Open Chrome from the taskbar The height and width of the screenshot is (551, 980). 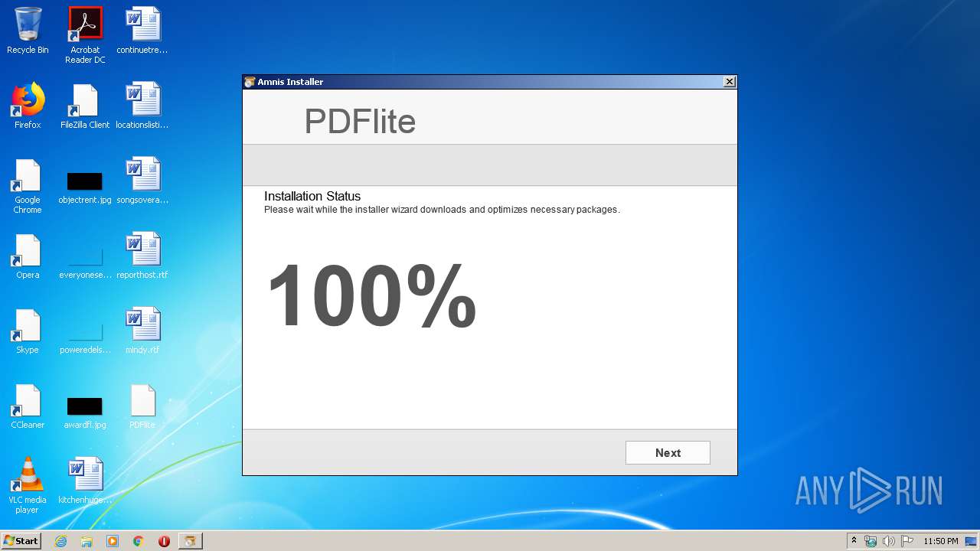(x=139, y=541)
